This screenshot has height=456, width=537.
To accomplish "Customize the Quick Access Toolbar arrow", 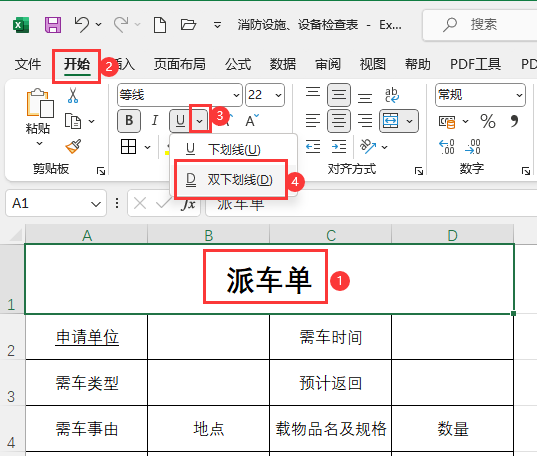I will click(217, 25).
